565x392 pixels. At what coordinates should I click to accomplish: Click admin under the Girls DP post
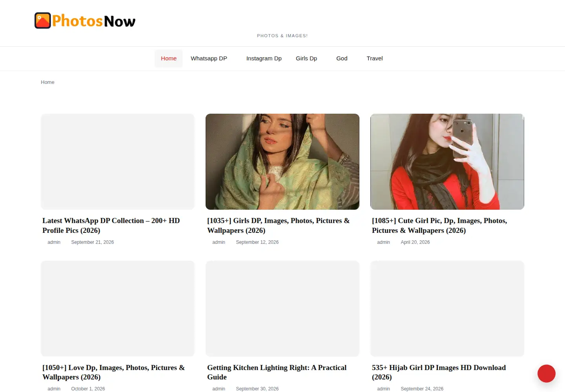(219, 242)
